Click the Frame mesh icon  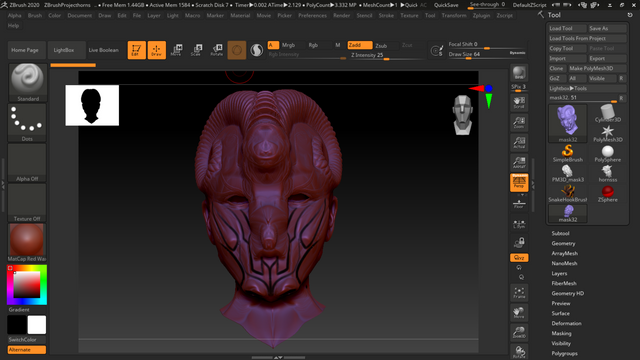click(x=519, y=292)
